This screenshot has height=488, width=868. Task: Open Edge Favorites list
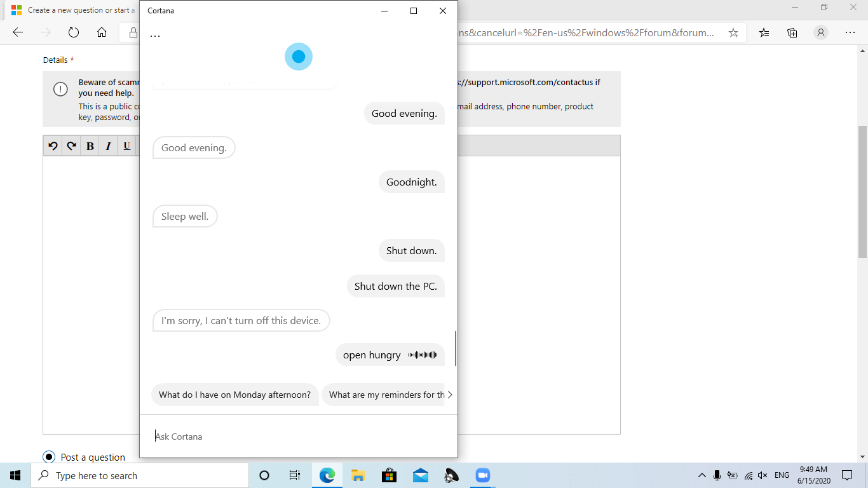click(764, 32)
